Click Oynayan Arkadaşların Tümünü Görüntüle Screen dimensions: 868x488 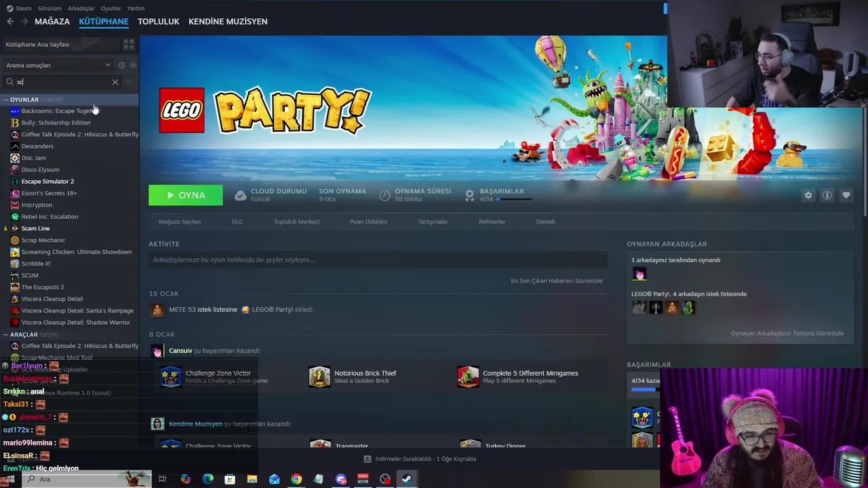click(787, 333)
